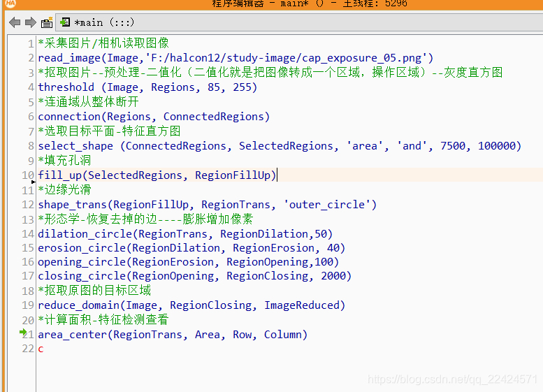Click comment line 3 about 二值化 preprocessing
The image size is (543, 392).
pos(270,73)
